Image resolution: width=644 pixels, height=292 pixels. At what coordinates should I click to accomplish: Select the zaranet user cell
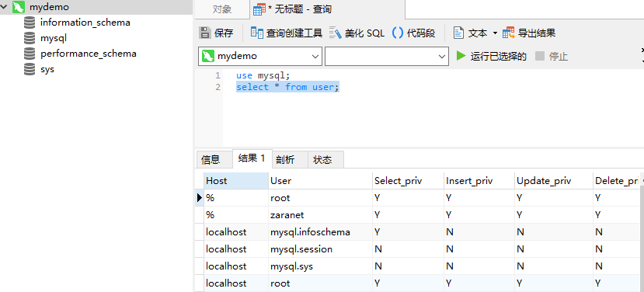(320, 215)
